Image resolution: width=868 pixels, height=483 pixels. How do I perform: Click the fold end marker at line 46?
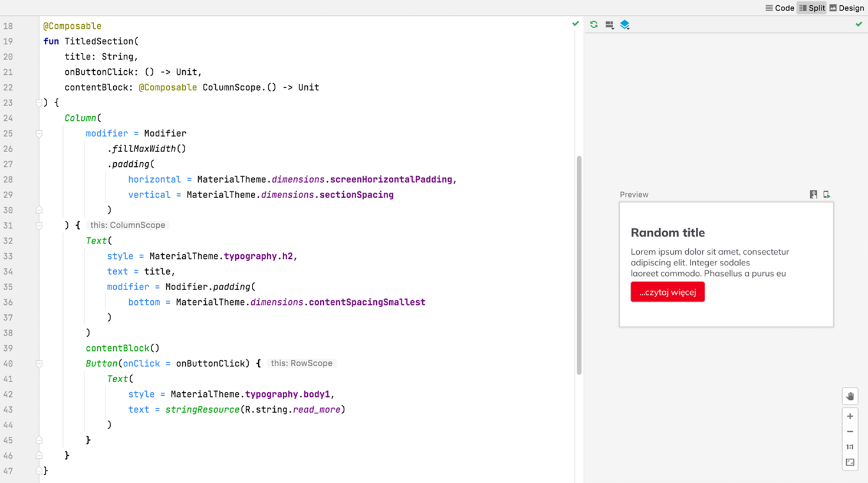[x=39, y=455]
